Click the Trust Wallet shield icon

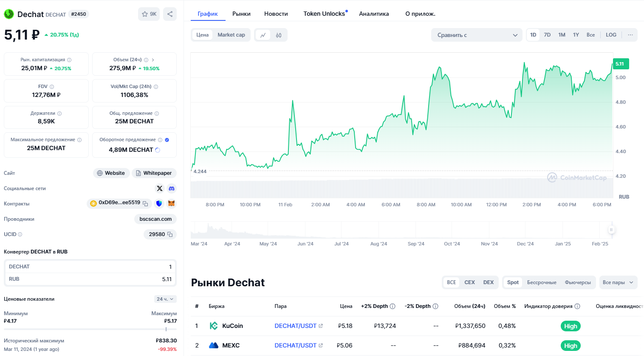coord(159,204)
